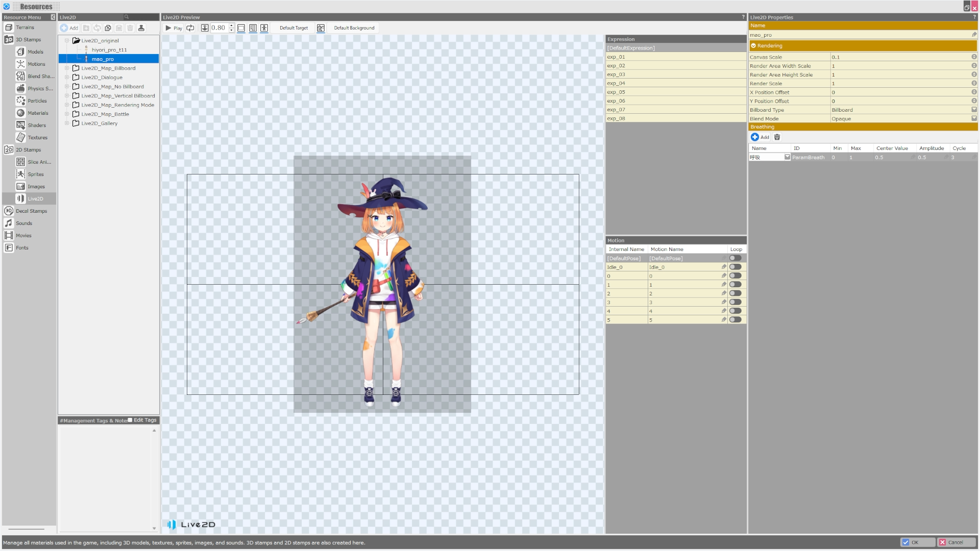Click the pencil icon in the mao_pro name field
Screen dimensions: 980x551
tap(973, 35)
